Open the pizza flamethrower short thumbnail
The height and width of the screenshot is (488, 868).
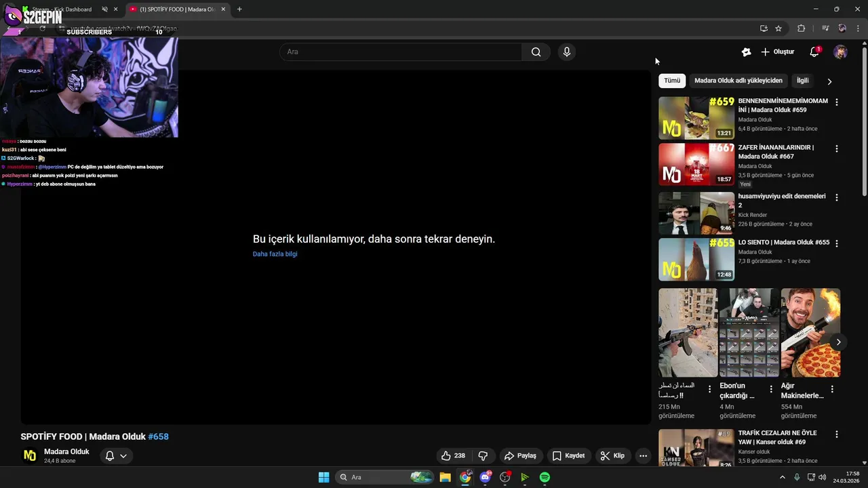coord(810,333)
